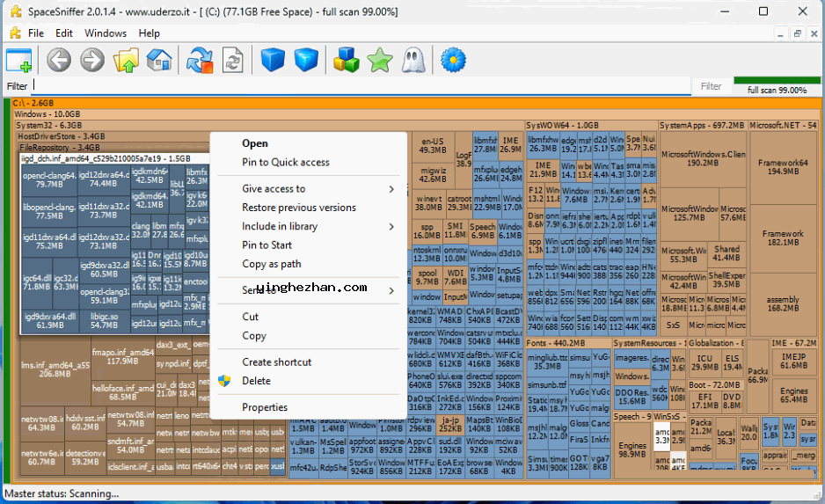Click the second blue cube icon
The height and width of the screenshot is (504, 825).
coord(306,60)
